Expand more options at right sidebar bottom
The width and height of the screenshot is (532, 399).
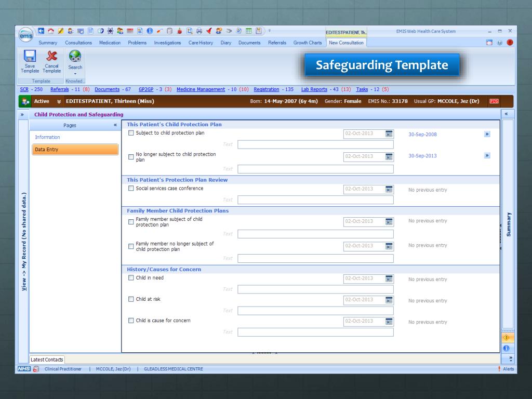(510, 358)
